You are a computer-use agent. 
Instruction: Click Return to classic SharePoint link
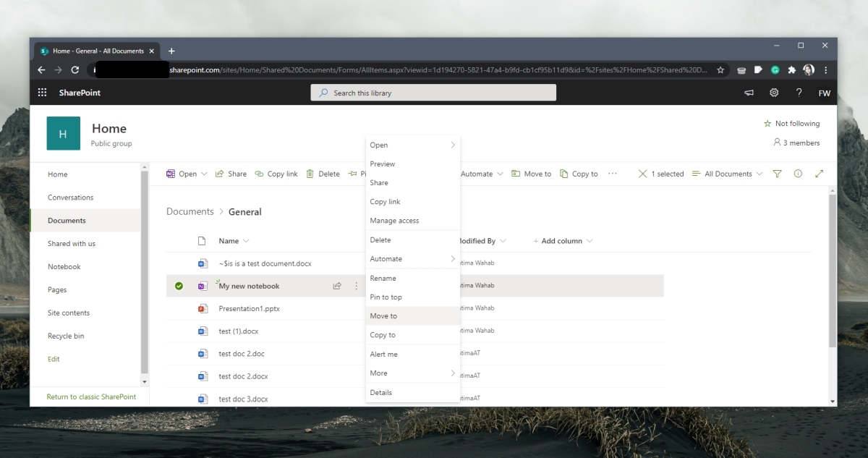tap(91, 396)
